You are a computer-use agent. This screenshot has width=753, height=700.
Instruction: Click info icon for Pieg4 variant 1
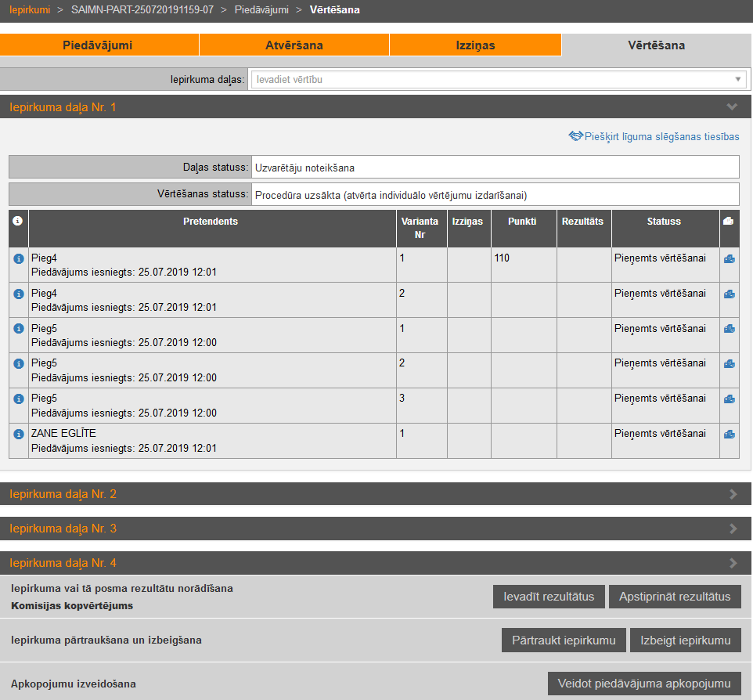[x=19, y=258]
